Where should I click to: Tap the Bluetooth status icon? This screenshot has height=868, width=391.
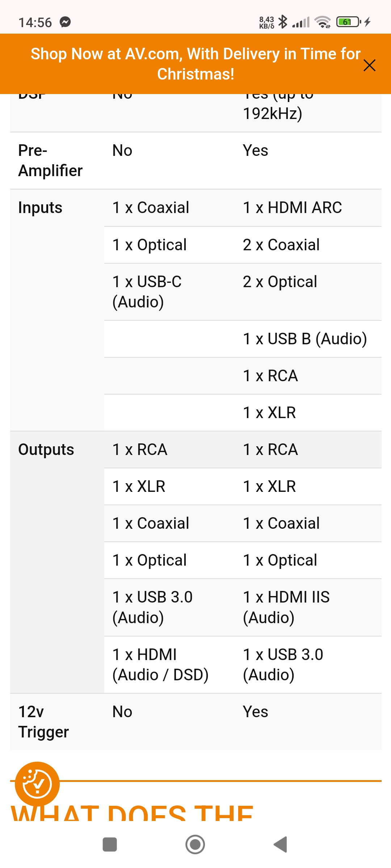click(283, 22)
